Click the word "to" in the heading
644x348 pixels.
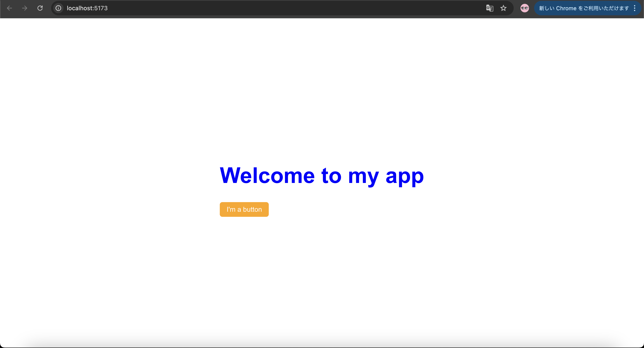pyautogui.click(x=331, y=175)
